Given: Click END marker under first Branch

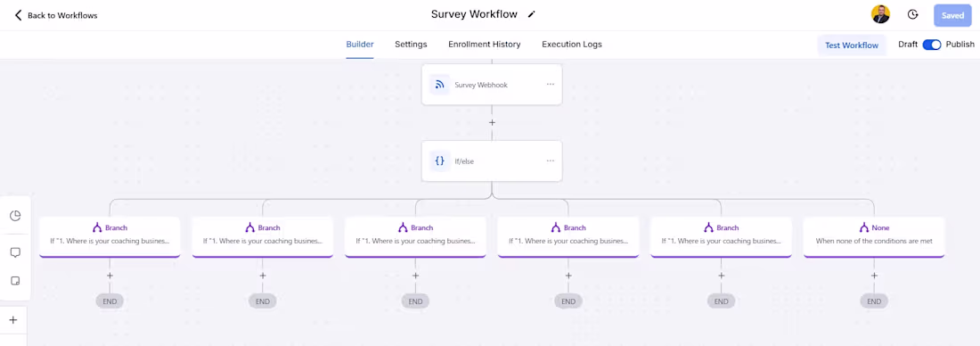Looking at the screenshot, I should (110, 301).
